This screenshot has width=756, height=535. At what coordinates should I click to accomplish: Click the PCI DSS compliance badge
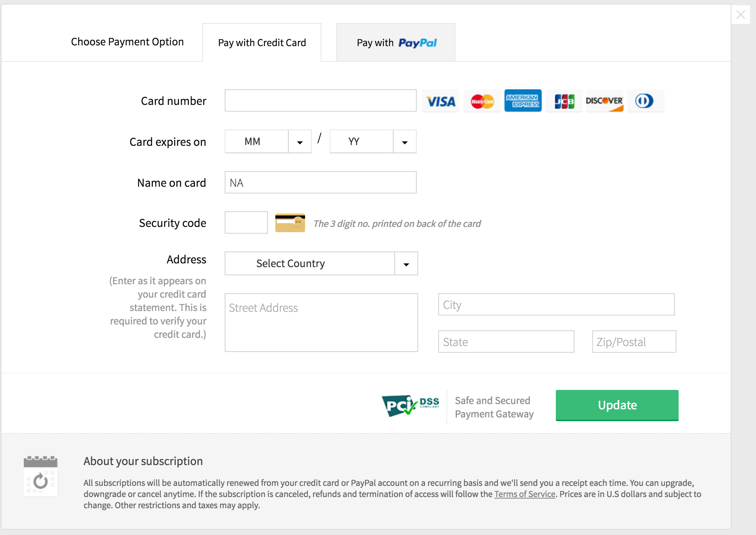[410, 406]
